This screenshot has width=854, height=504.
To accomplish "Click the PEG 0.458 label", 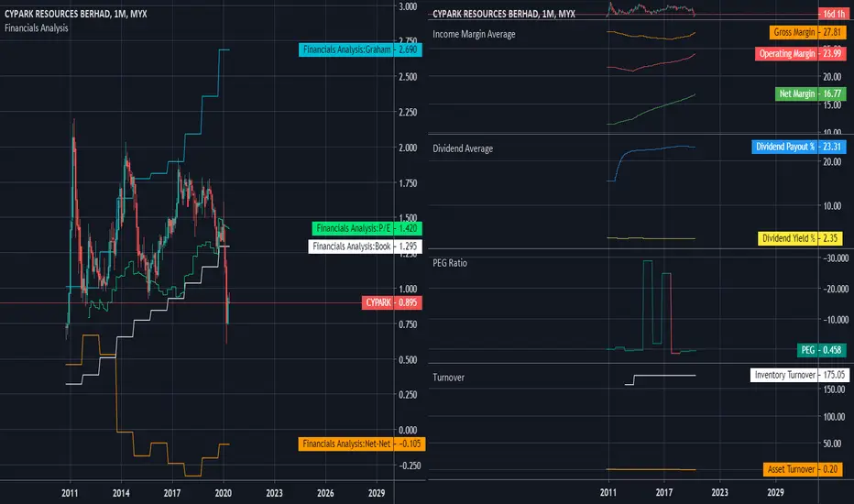I will click(822, 350).
